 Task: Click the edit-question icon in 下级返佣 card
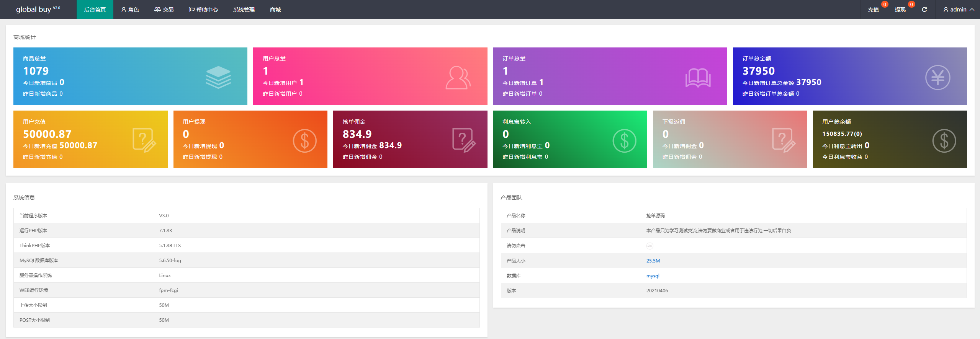pyautogui.click(x=784, y=140)
